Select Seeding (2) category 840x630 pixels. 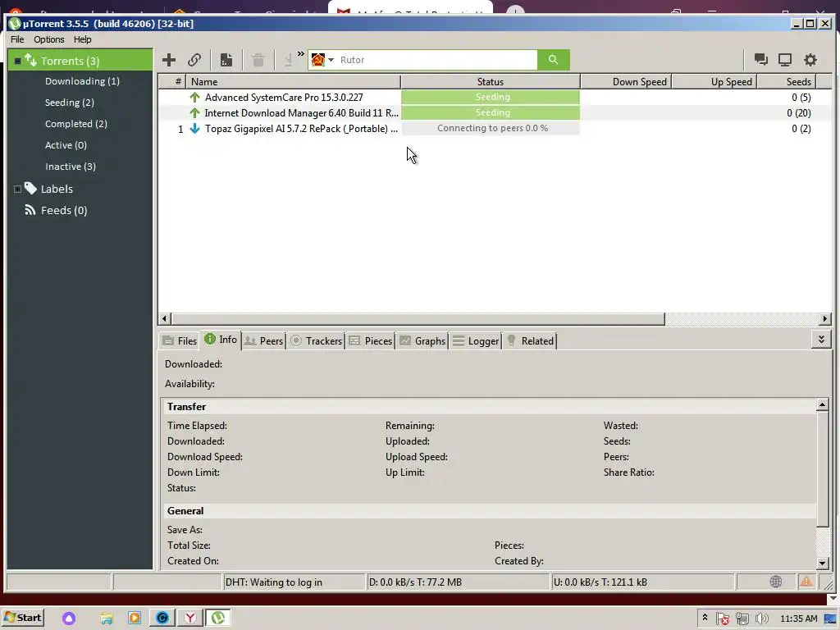[69, 103]
